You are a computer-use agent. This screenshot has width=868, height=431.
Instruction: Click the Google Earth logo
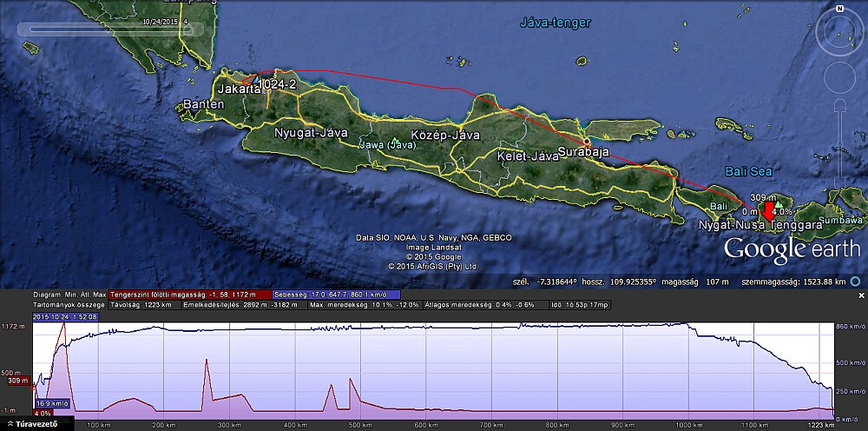[x=792, y=249]
